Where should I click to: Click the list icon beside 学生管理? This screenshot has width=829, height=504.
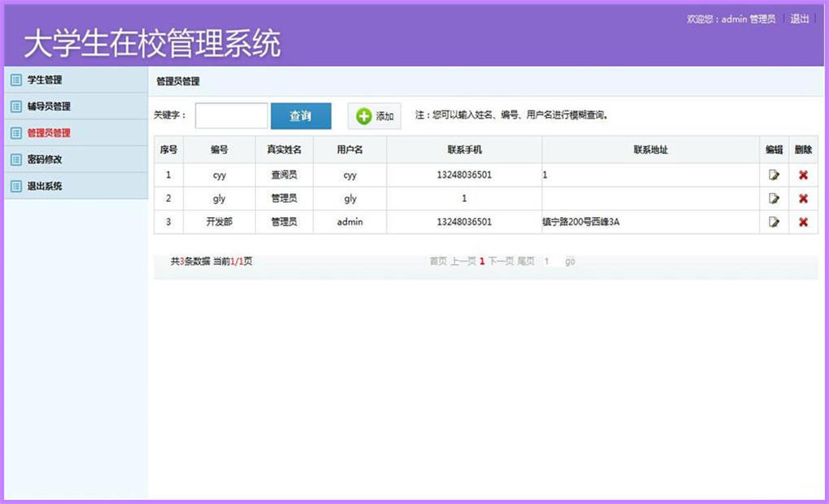pos(16,80)
